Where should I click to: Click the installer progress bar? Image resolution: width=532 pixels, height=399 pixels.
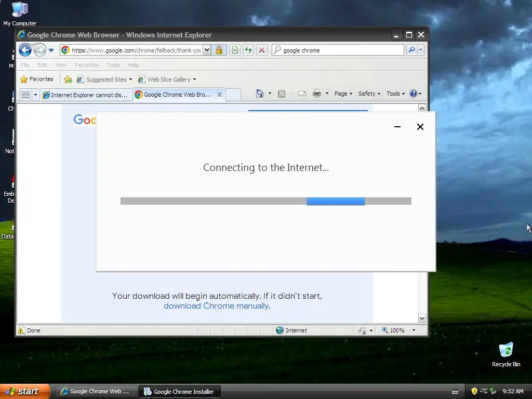pyautogui.click(x=265, y=201)
